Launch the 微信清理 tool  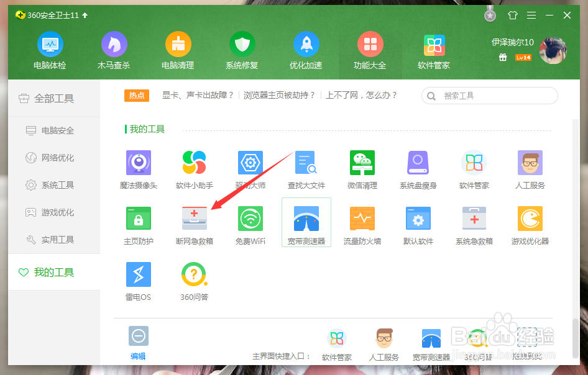coord(362,169)
